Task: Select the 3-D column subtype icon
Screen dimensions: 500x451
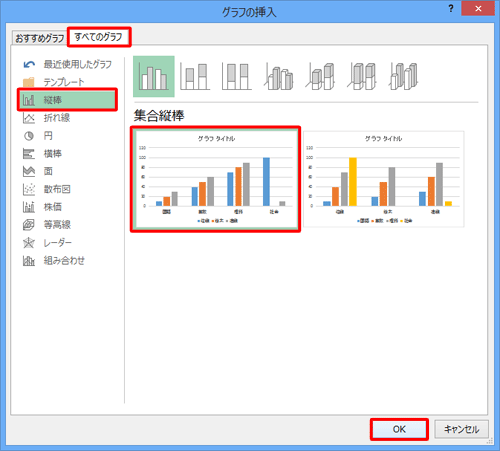Action: (404, 76)
